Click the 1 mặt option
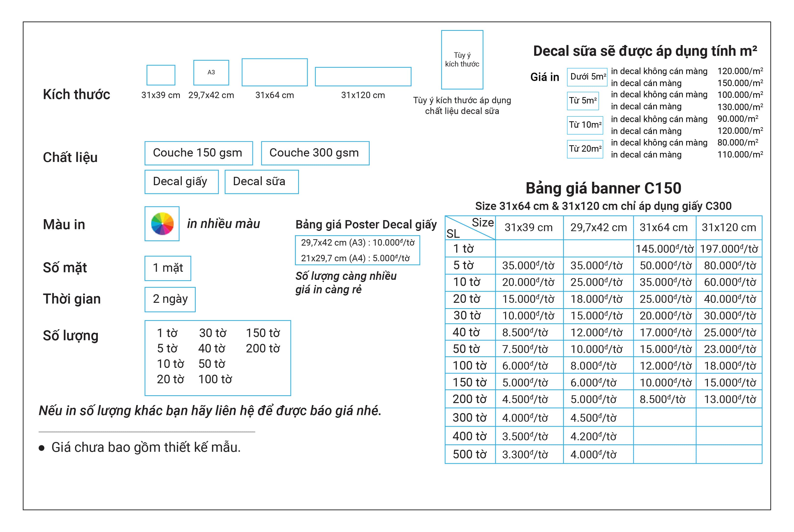Image resolution: width=794 pixels, height=532 pixels. [168, 268]
